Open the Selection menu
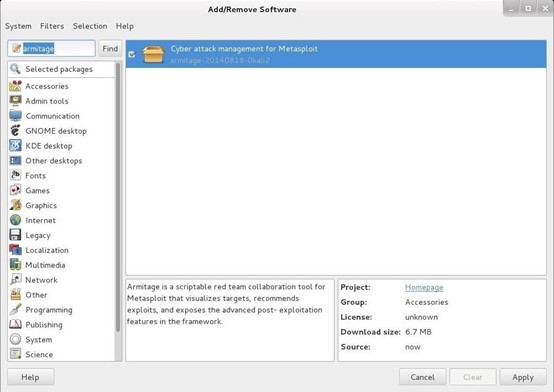The height and width of the screenshot is (392, 554). click(x=90, y=26)
